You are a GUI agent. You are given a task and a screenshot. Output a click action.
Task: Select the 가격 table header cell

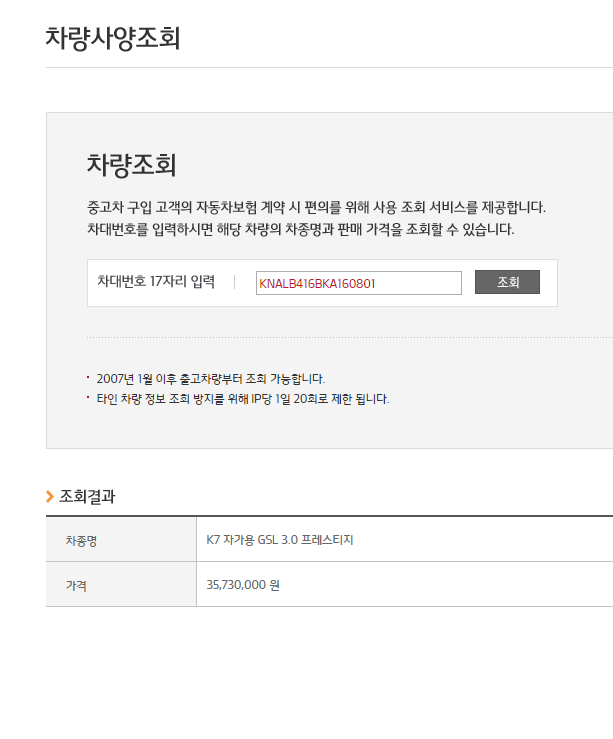pos(121,584)
